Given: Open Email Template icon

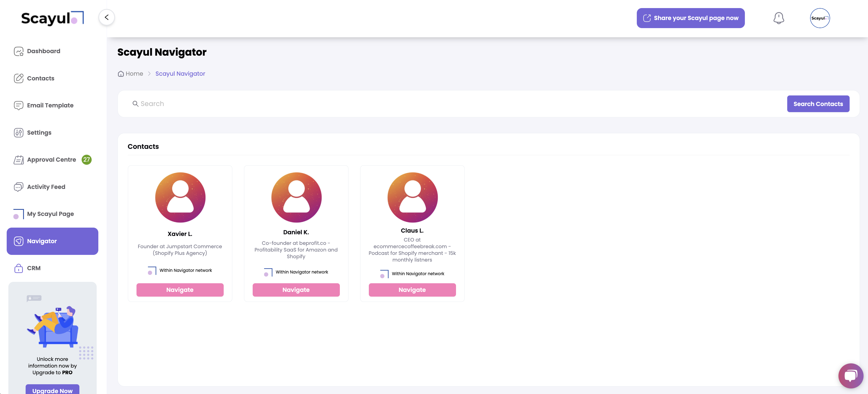Looking at the screenshot, I should (19, 105).
